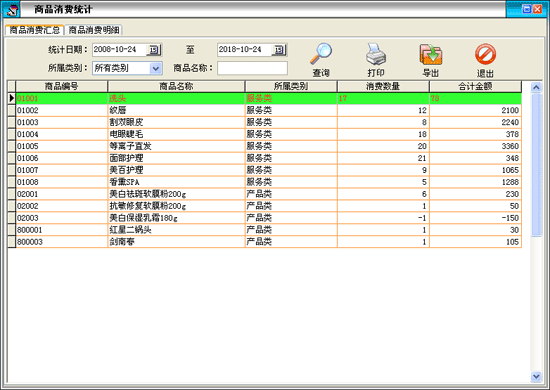Click the 打印 printer icon
The image size is (550, 390).
[376, 54]
